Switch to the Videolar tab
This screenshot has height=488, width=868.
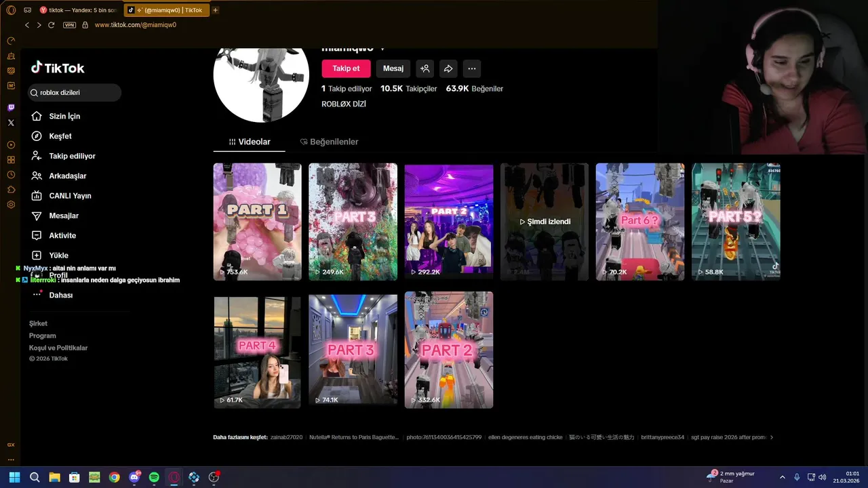[x=250, y=142]
